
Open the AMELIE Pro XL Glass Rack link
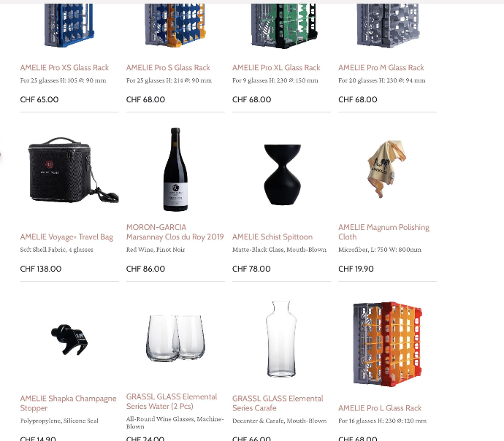(x=276, y=67)
